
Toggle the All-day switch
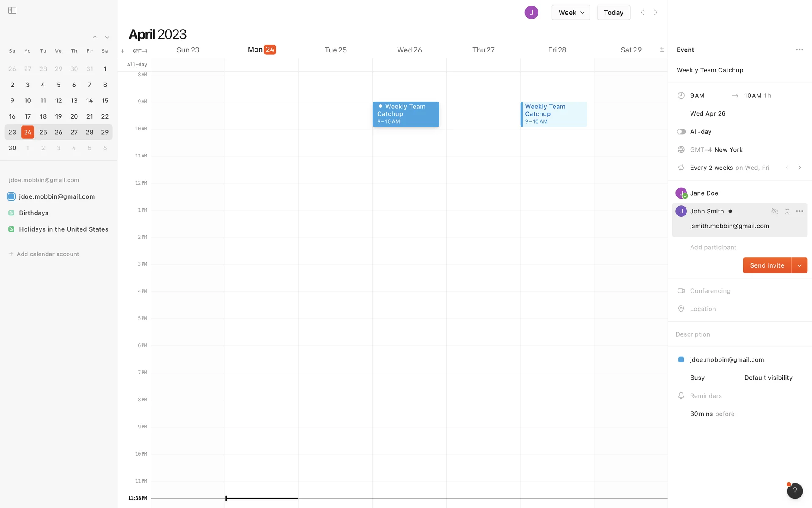coord(681,132)
